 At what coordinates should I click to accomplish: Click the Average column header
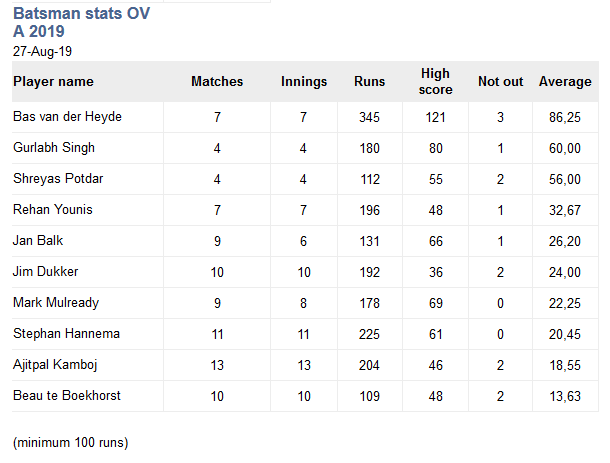pos(565,82)
